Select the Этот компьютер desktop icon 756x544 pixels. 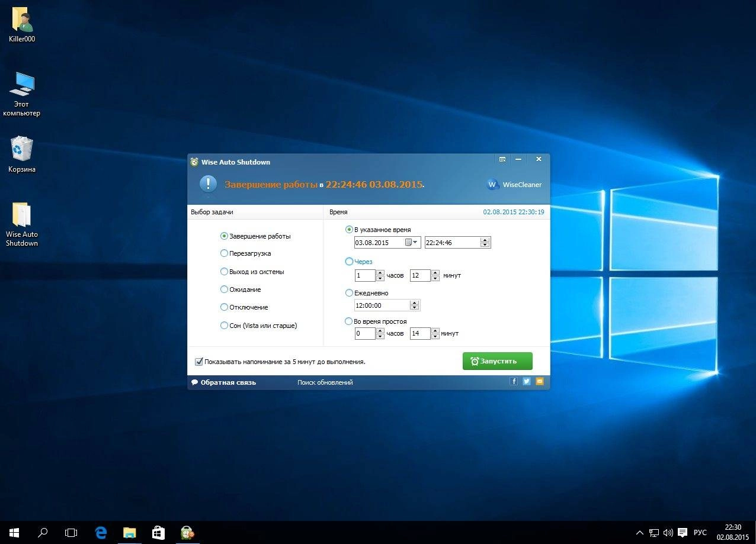(x=22, y=94)
